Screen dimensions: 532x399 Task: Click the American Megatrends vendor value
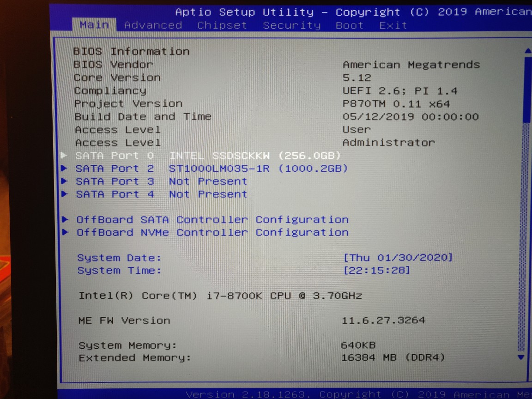pos(411,65)
